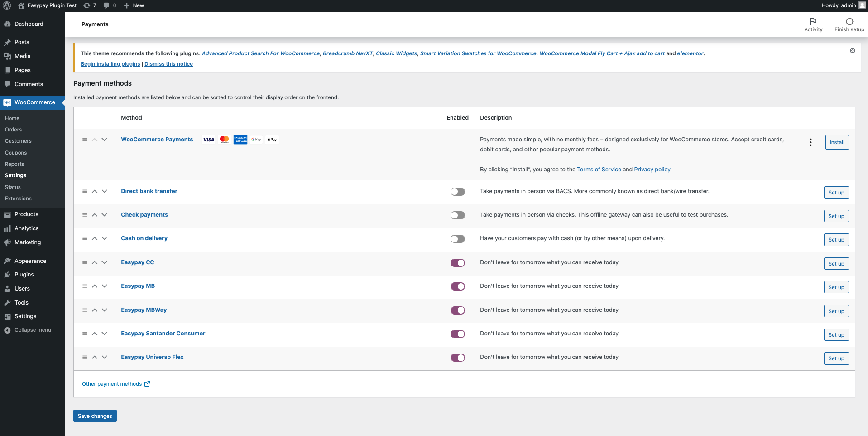Open the three-dot menu for WooCommerce Payments

point(810,142)
